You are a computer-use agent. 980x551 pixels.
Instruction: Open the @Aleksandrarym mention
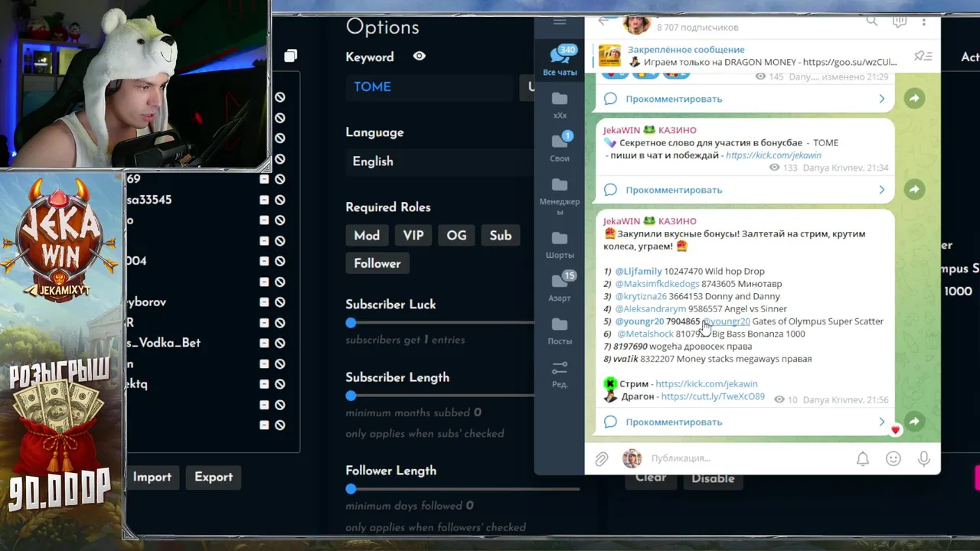651,308
